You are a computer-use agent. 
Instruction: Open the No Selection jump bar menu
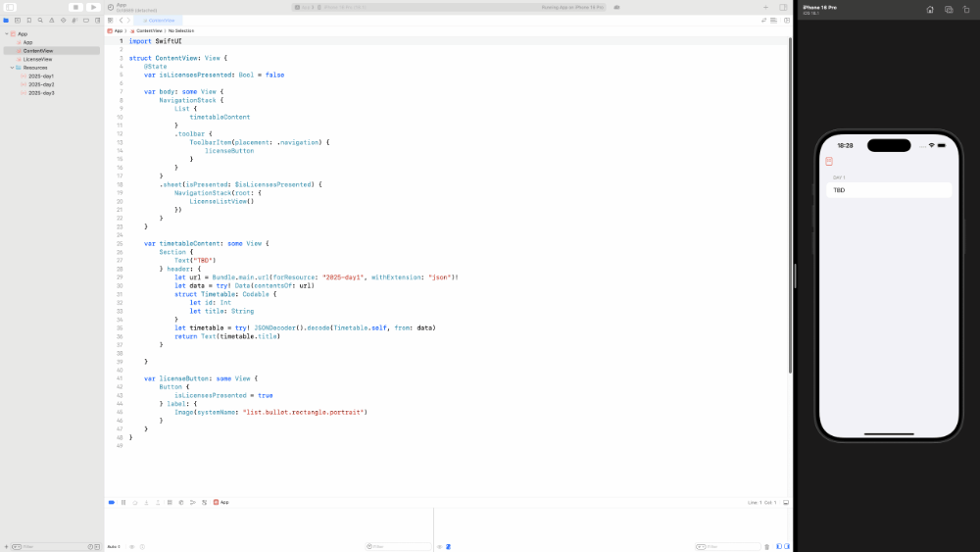pos(181,30)
